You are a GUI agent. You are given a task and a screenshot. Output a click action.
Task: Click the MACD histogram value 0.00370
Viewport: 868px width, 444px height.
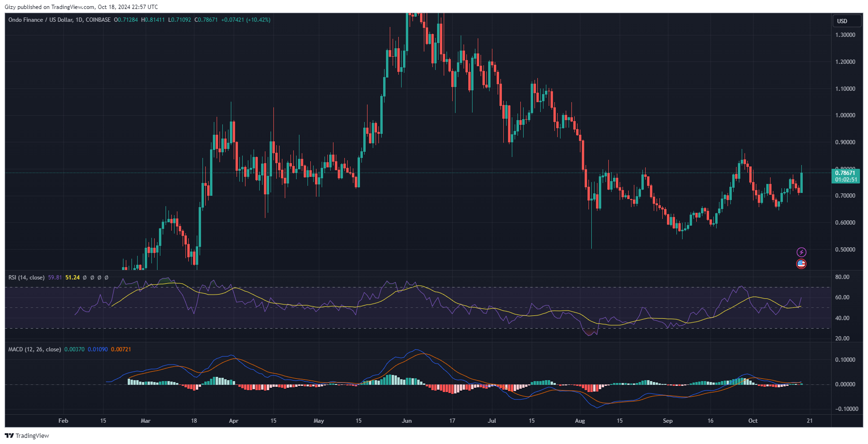pos(74,349)
